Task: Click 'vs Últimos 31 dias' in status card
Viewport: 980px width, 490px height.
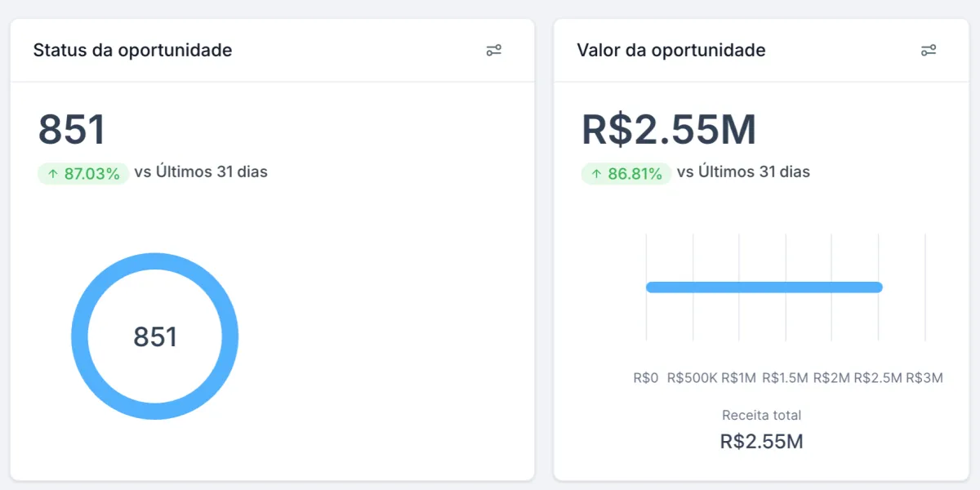Action: [x=201, y=172]
